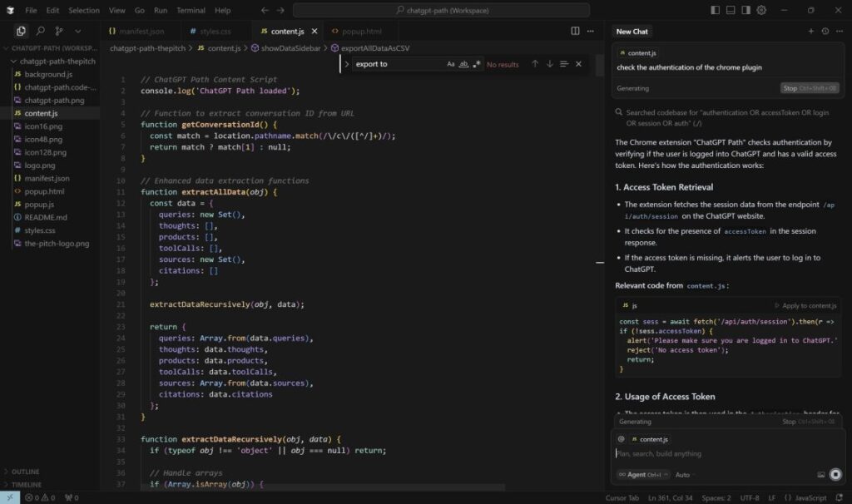Toggle Match Whole Word in the find widget
This screenshot has height=504, width=852.
tap(463, 64)
